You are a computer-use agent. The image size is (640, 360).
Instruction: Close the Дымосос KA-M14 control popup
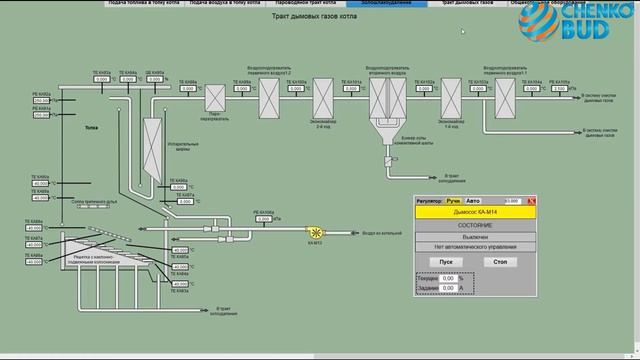531,201
